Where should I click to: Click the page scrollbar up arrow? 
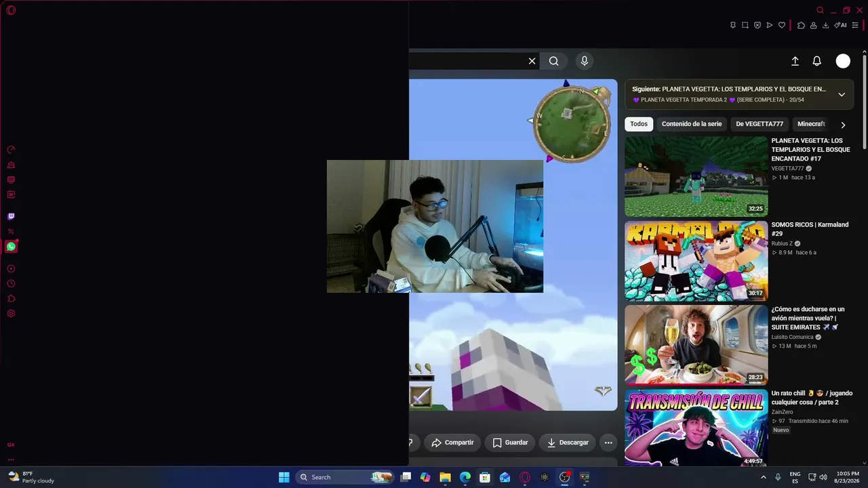pyautogui.click(x=865, y=52)
